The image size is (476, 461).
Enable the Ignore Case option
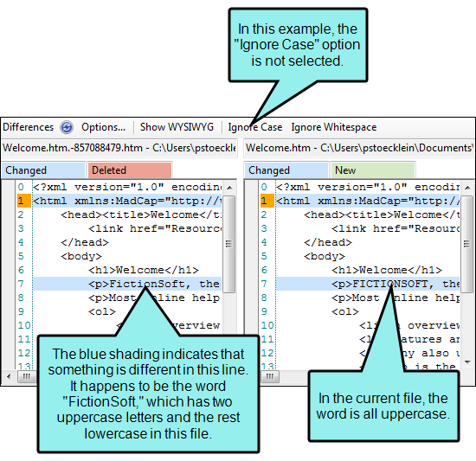coord(255,127)
